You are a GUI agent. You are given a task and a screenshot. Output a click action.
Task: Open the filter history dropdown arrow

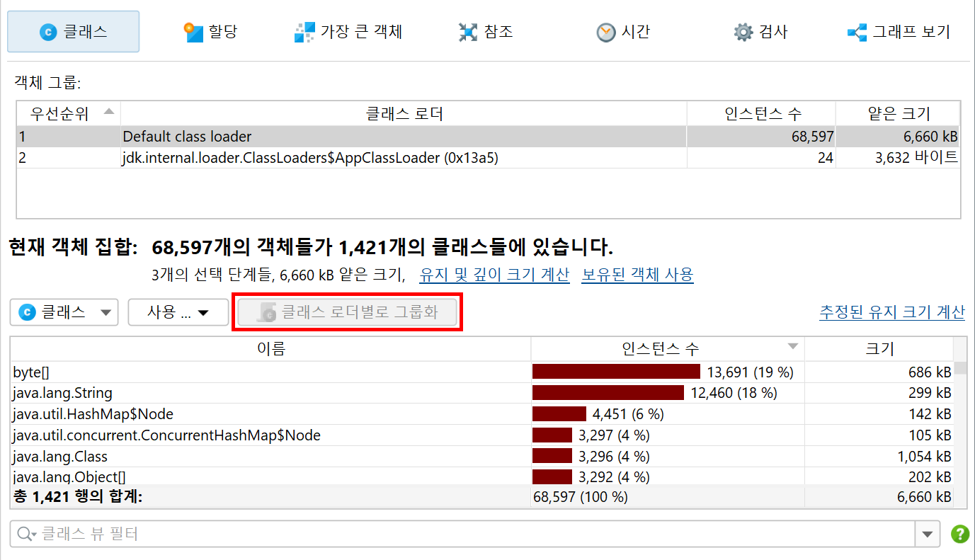[928, 534]
